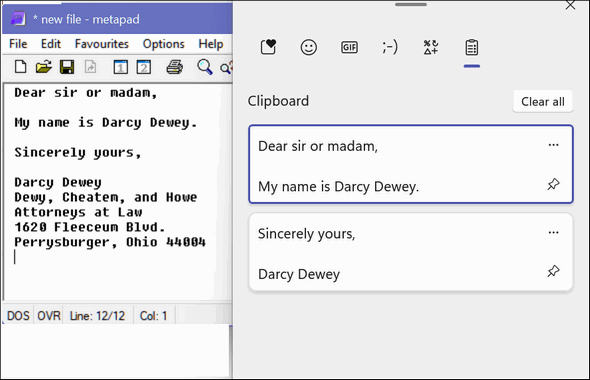Open a file with the folder icon
This screenshot has width=590, height=380.
click(44, 67)
